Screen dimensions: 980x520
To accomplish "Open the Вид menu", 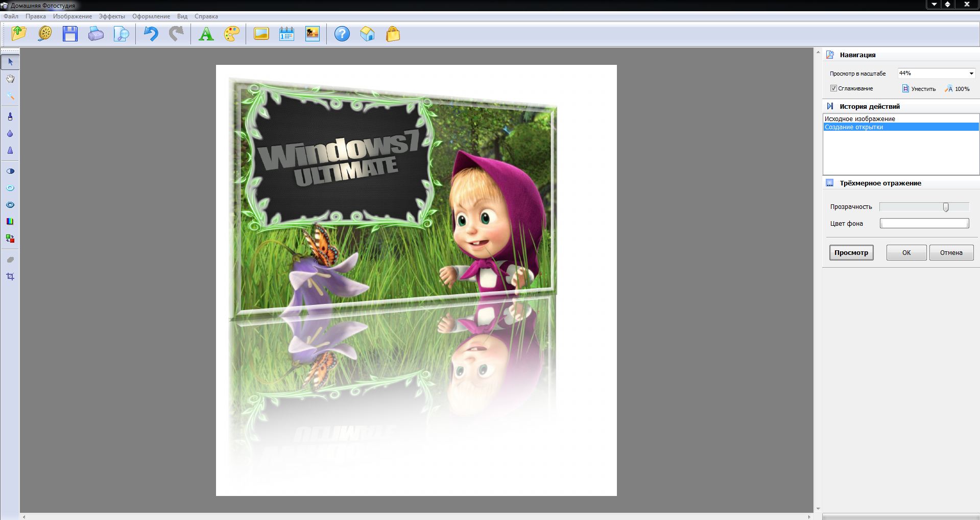I will coord(182,16).
